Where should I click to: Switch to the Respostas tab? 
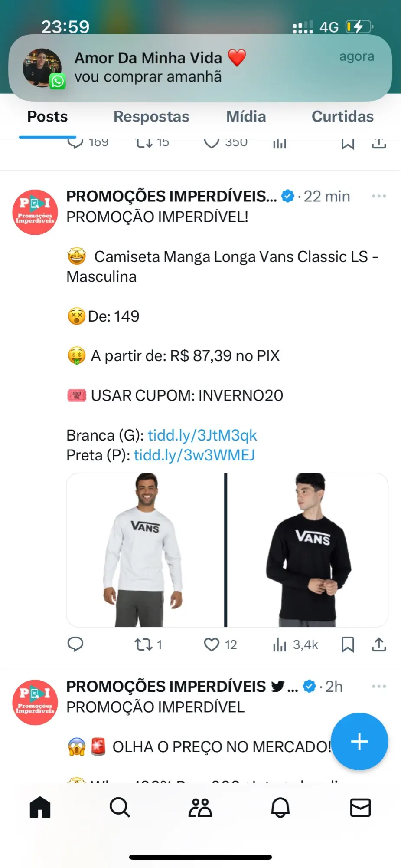[151, 116]
